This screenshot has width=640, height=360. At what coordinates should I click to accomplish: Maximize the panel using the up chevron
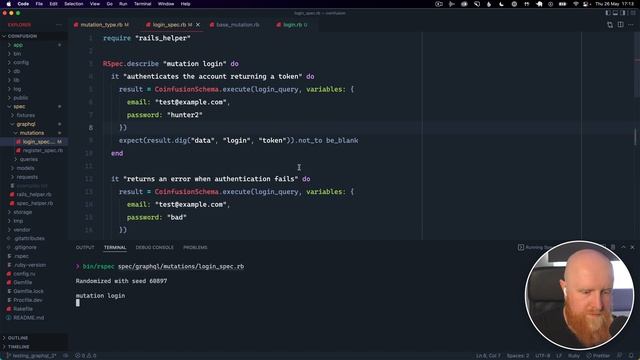click(x=623, y=247)
